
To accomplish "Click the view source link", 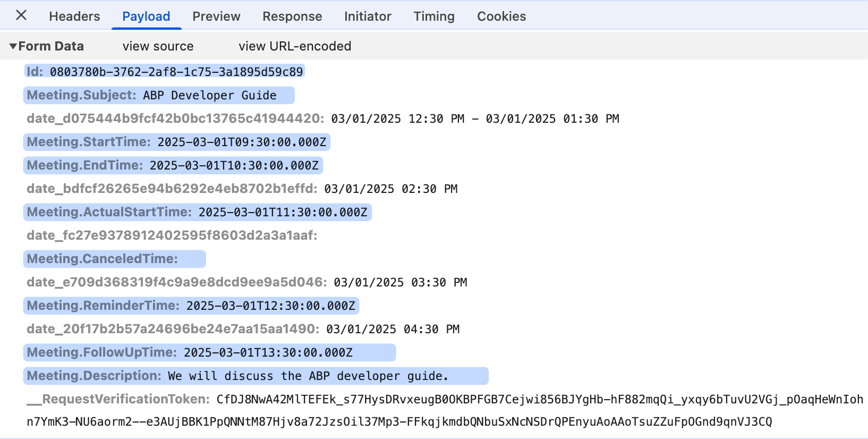I will [x=158, y=46].
